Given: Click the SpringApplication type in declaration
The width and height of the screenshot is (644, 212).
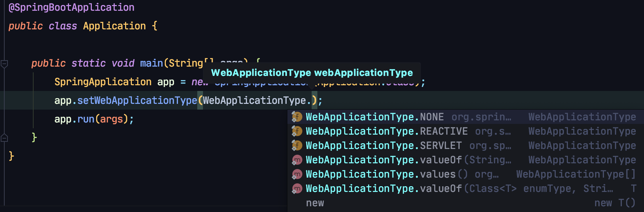Looking at the screenshot, I should coord(103,82).
